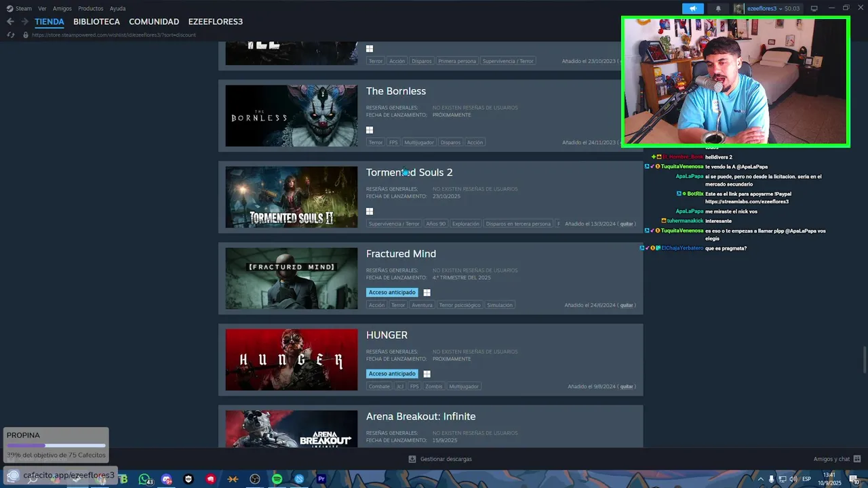
Task: Open the Steam notifications bell
Action: 718,9
